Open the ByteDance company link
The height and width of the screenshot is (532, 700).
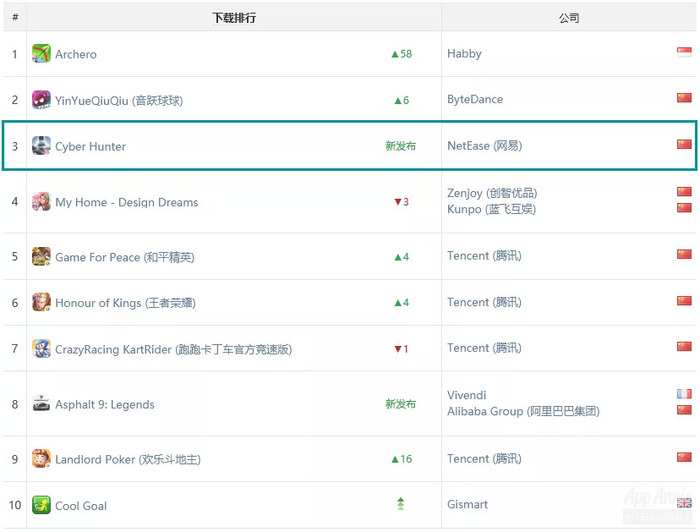[475, 99]
